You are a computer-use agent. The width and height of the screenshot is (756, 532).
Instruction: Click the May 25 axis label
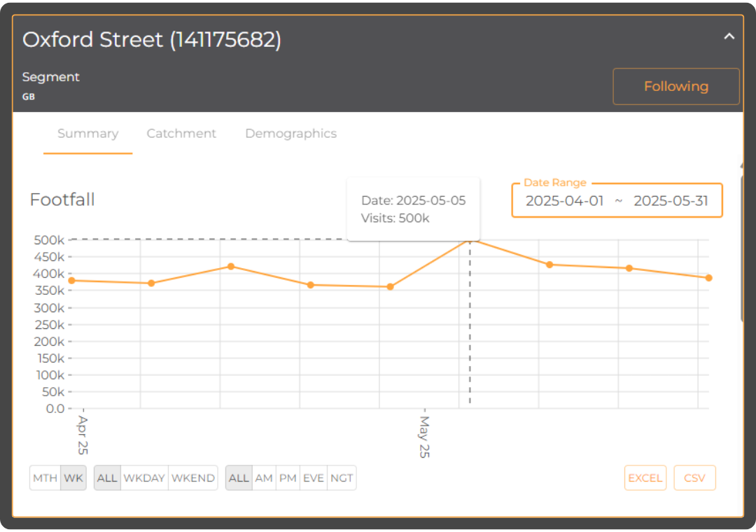[x=424, y=437]
